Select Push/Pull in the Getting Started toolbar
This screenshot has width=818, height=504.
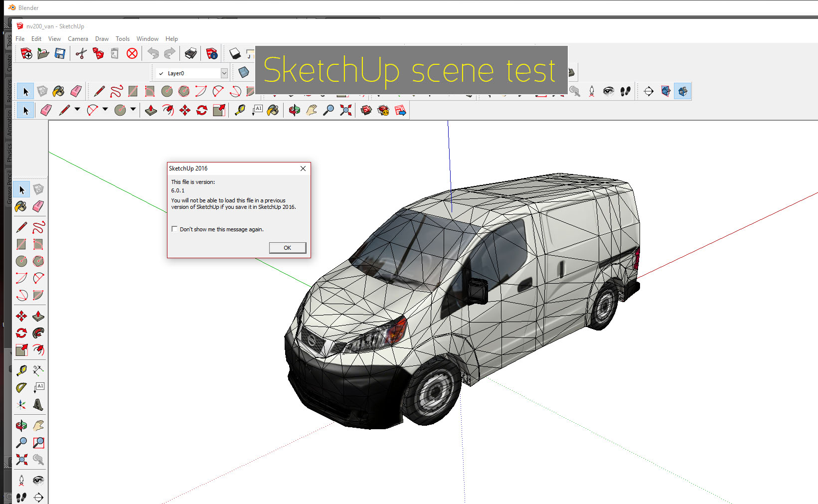(x=151, y=110)
